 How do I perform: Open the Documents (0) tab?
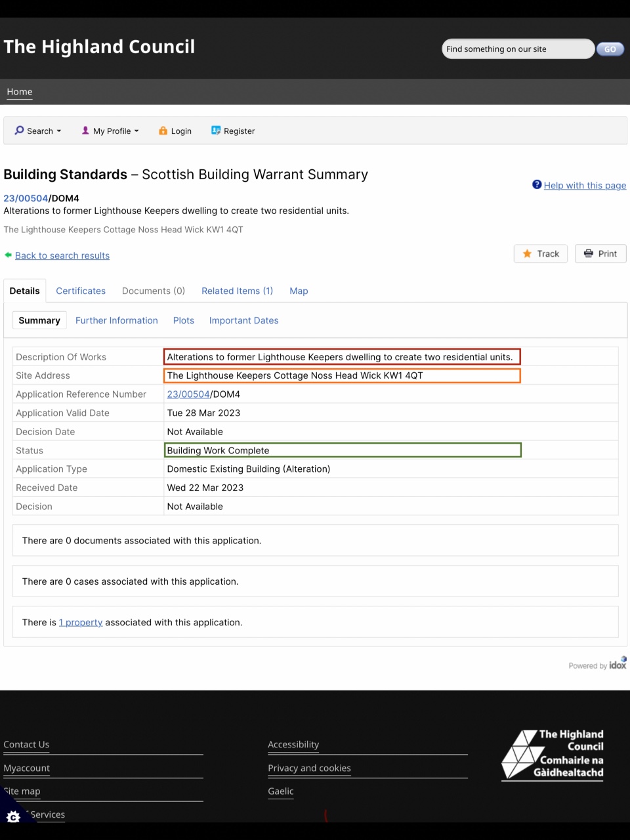pyautogui.click(x=154, y=291)
